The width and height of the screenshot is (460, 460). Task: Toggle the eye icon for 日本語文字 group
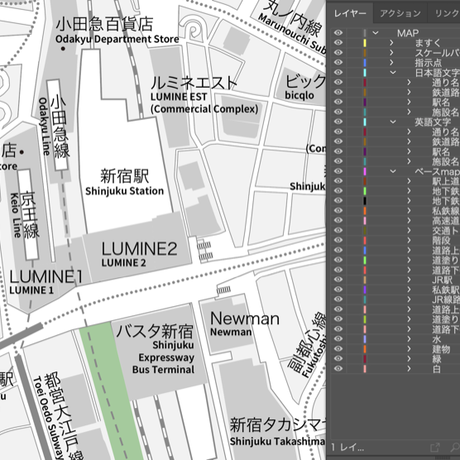tap(338, 72)
